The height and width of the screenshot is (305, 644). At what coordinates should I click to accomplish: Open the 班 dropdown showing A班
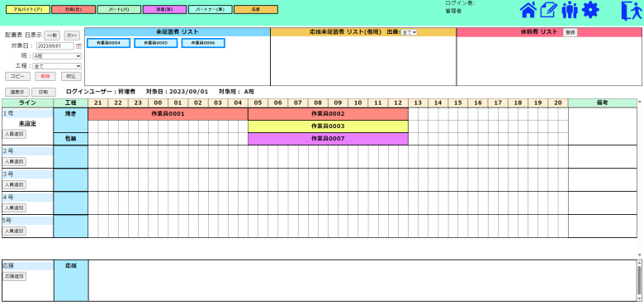[57, 56]
